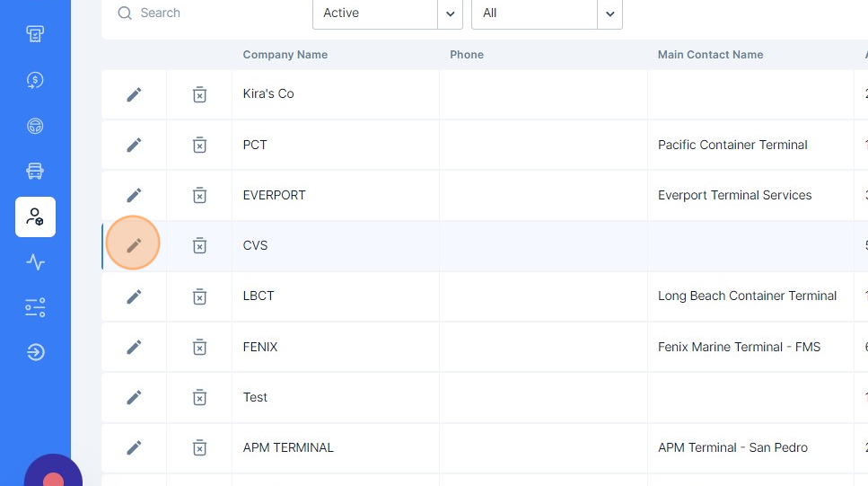
Task: Open the steering wheel drivers icon
Action: pos(35,127)
